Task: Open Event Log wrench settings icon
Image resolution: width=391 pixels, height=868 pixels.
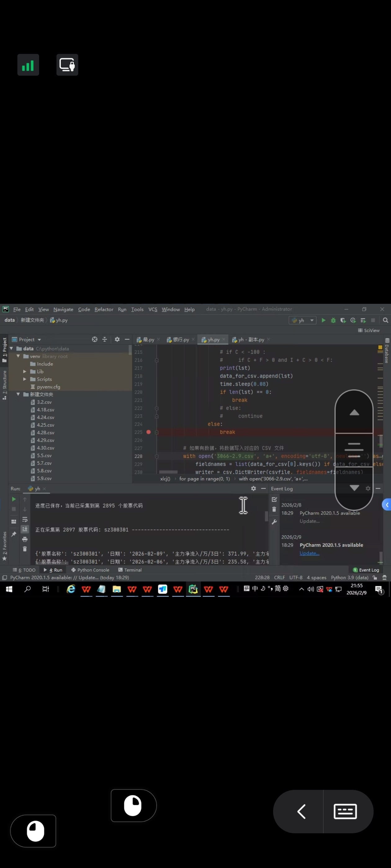Action: pos(274,522)
